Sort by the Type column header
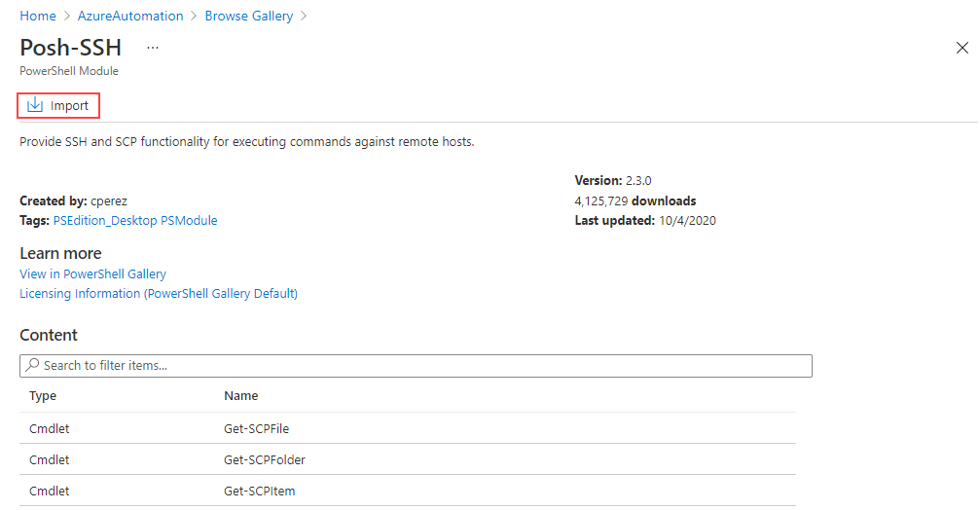Screen dimensions: 980x510 (x=43, y=395)
